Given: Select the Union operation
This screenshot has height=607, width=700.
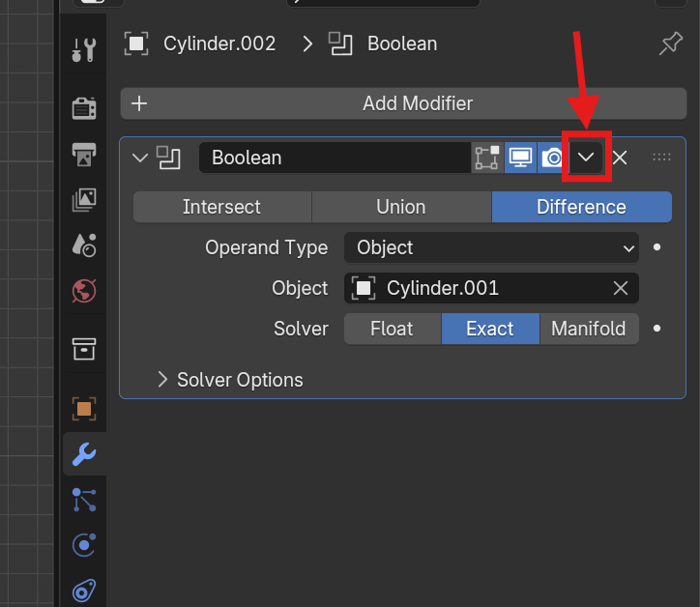Looking at the screenshot, I should 401,207.
